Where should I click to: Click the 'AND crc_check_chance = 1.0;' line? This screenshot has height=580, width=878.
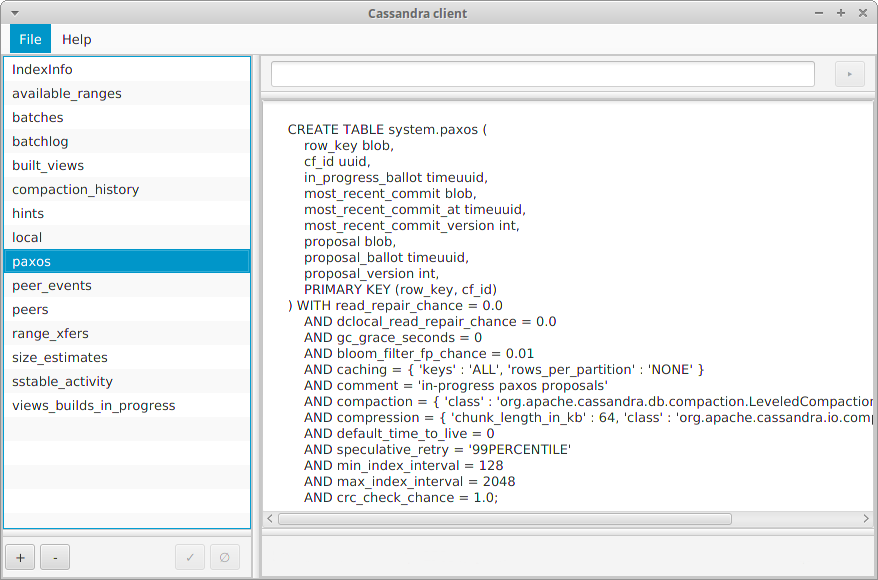(401, 498)
